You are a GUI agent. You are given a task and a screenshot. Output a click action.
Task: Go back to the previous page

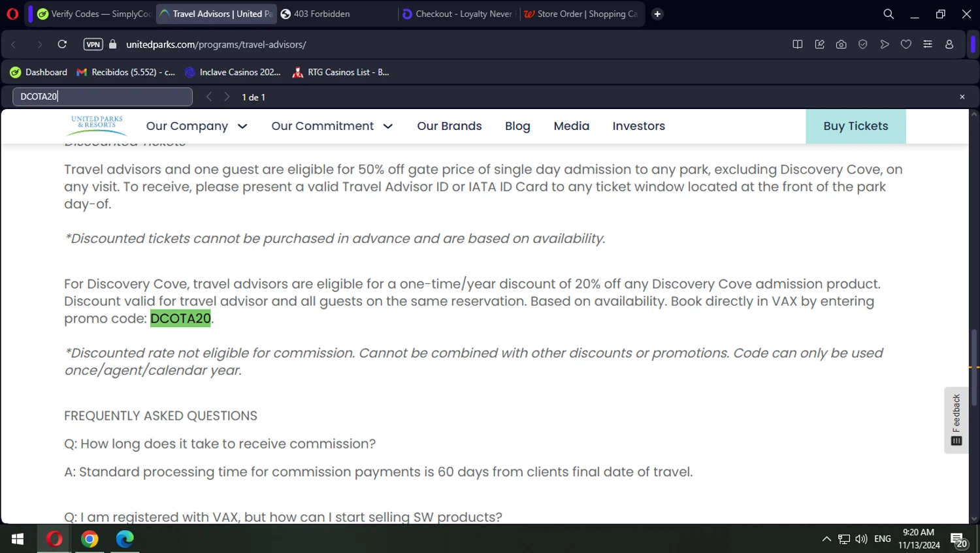pos(14,44)
